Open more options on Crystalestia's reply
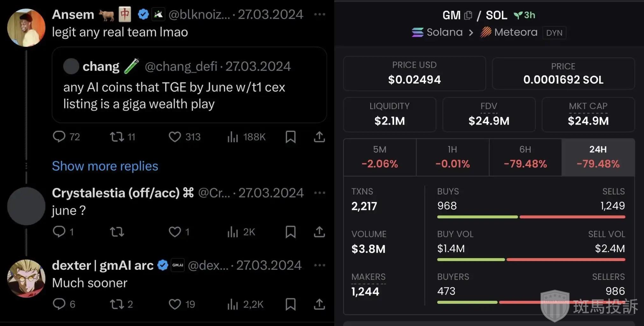 [320, 193]
